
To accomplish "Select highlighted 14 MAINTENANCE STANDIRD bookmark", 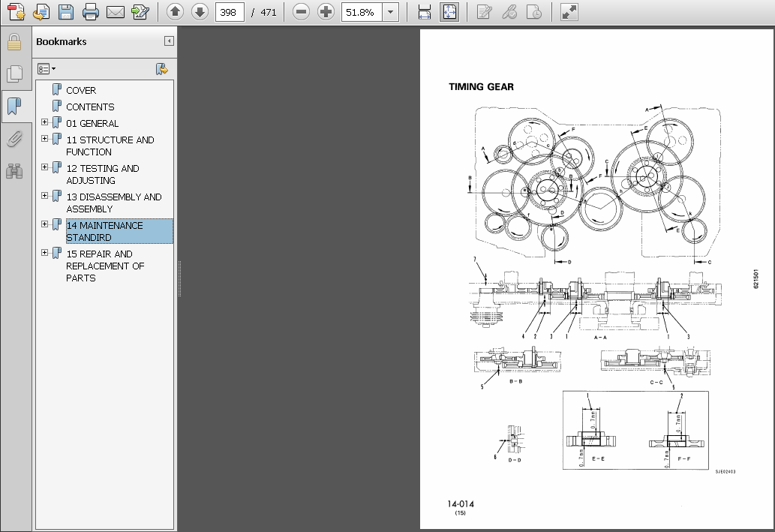I will click(x=119, y=231).
